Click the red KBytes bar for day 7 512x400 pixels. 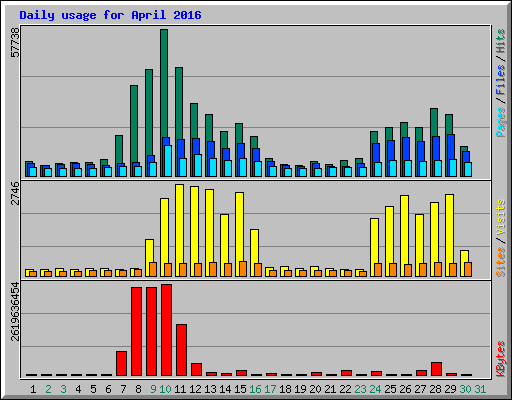121,364
